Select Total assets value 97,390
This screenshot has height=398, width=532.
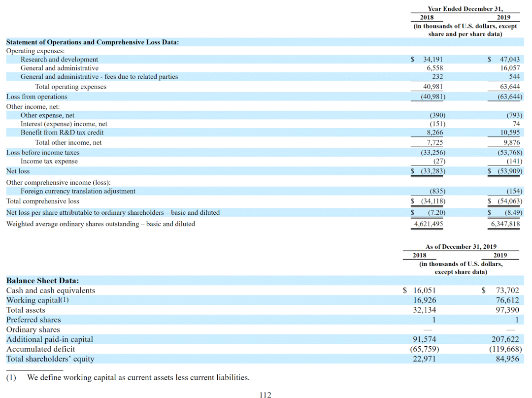click(x=507, y=310)
